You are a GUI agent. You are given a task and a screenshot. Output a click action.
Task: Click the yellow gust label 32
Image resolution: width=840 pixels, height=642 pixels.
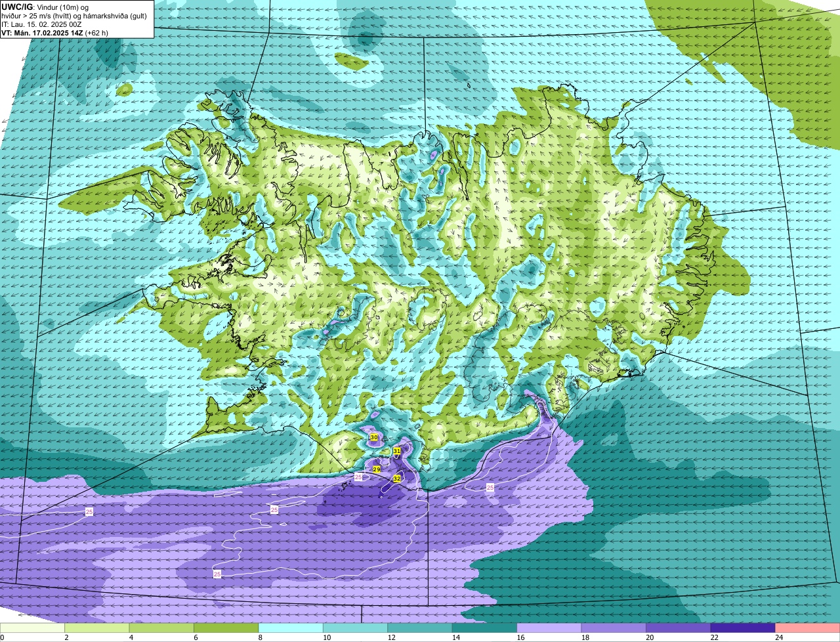pyautogui.click(x=396, y=479)
